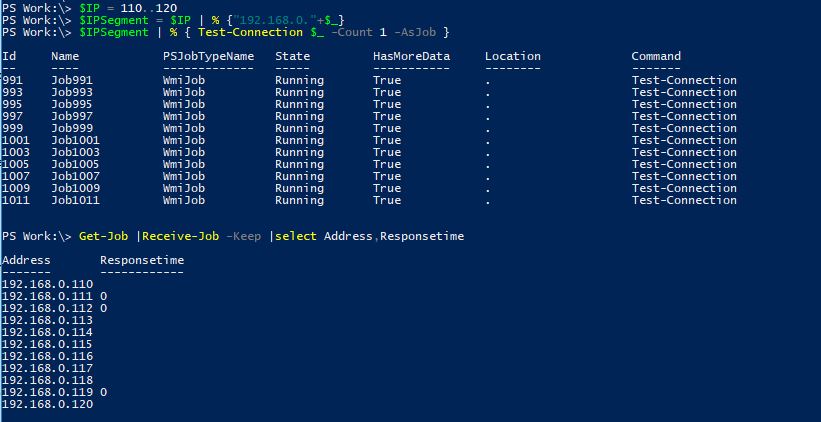Click the Job1011 row name
821x422 pixels.
[x=75, y=201]
